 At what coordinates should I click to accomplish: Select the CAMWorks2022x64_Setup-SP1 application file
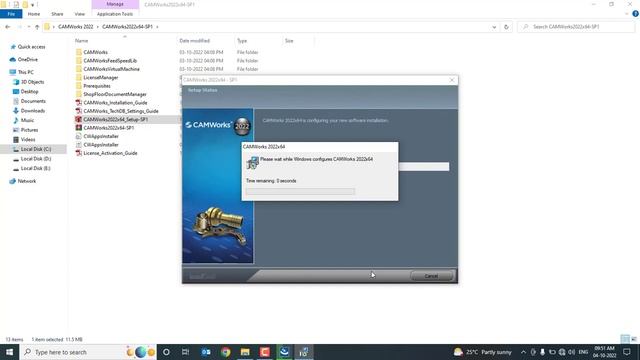[116, 119]
